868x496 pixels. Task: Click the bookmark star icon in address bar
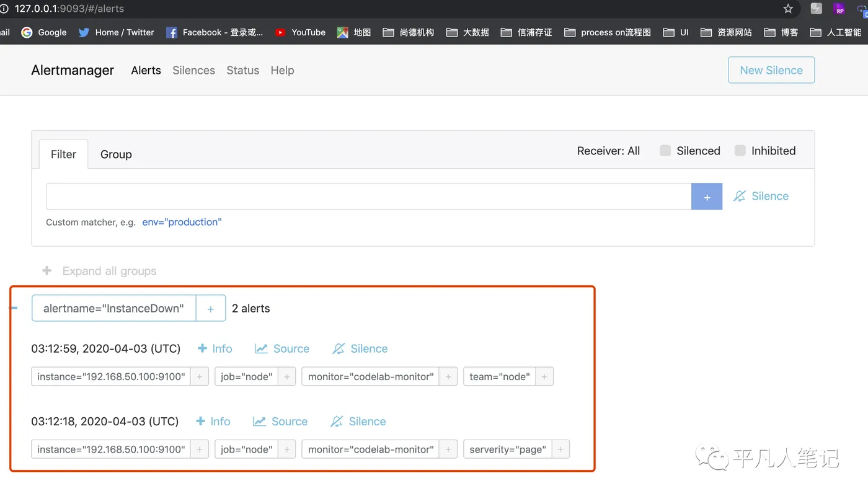point(788,9)
